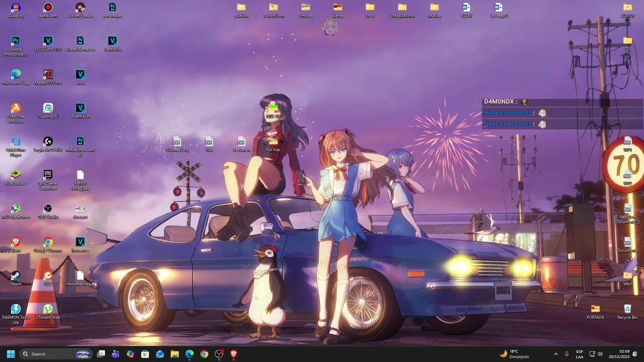Open the personajes Photoshop file

112,11
